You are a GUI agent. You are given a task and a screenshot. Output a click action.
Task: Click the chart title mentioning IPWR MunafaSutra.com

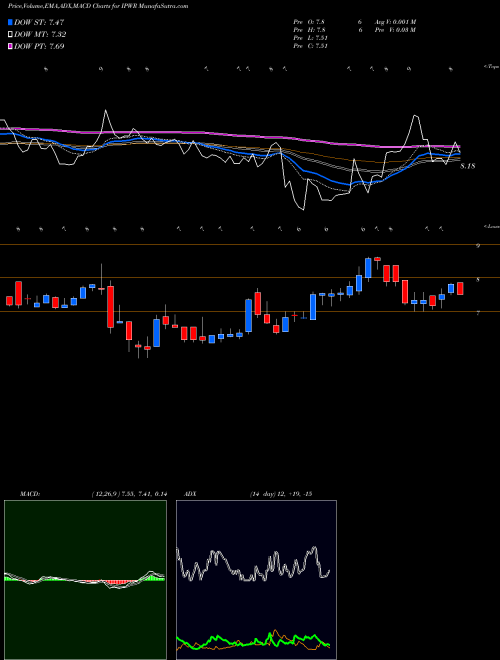pos(98,6)
